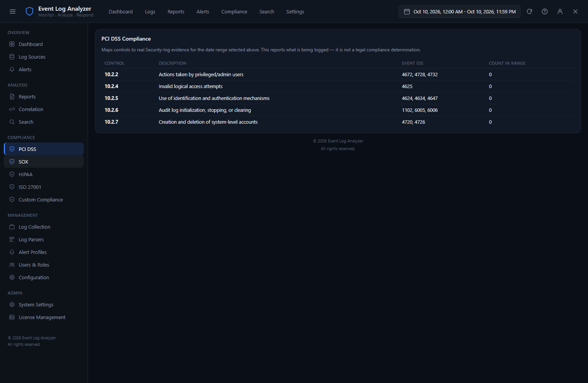
Task: Select SOX in the sidebar
Action: pyautogui.click(x=44, y=162)
